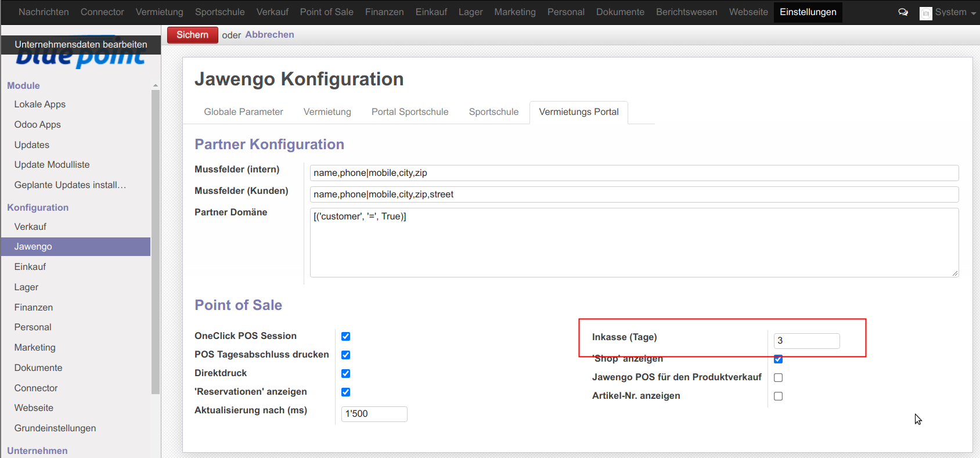Open Einkauf in top menu bar
This screenshot has height=458, width=980.
tap(431, 12)
